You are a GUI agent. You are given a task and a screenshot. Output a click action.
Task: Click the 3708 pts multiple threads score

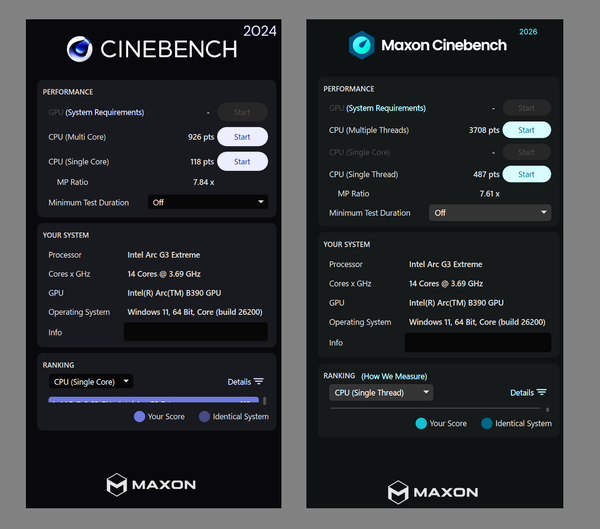click(484, 130)
